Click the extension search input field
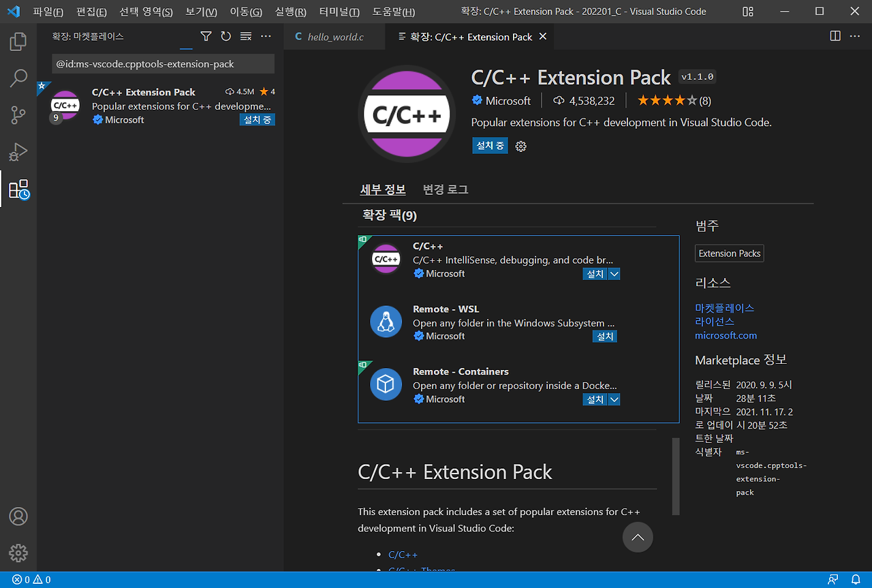 coord(163,64)
